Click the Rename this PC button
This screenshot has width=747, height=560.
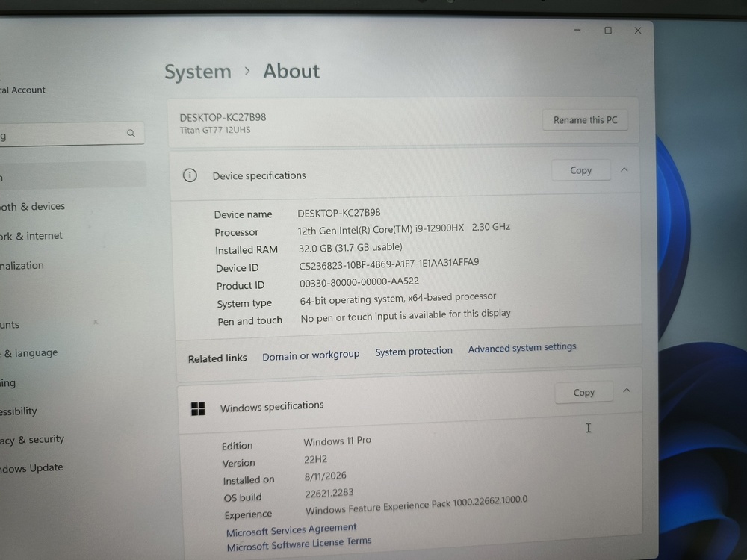[x=585, y=120]
